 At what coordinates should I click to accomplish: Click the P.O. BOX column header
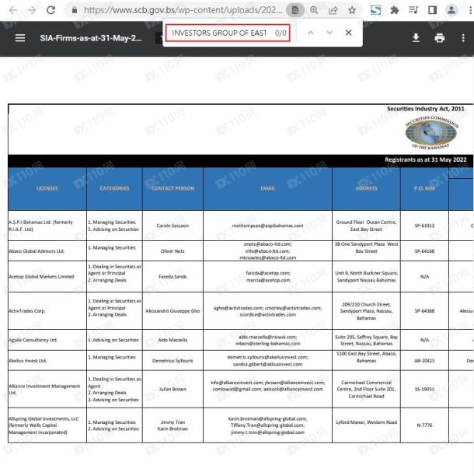424,188
